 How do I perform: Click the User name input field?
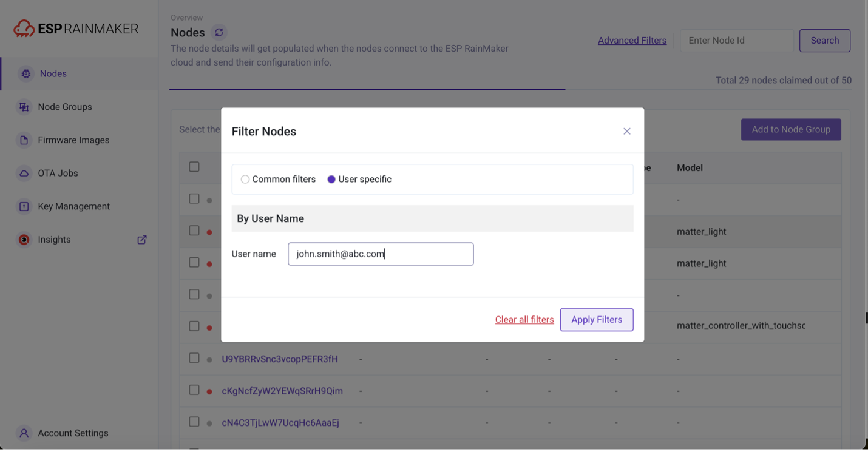[x=381, y=254]
